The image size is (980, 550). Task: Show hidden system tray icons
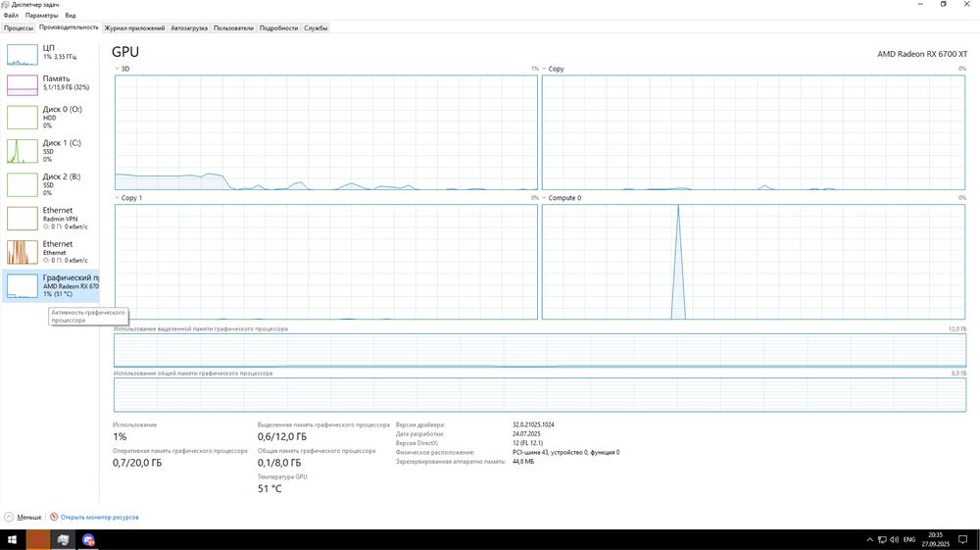869,539
